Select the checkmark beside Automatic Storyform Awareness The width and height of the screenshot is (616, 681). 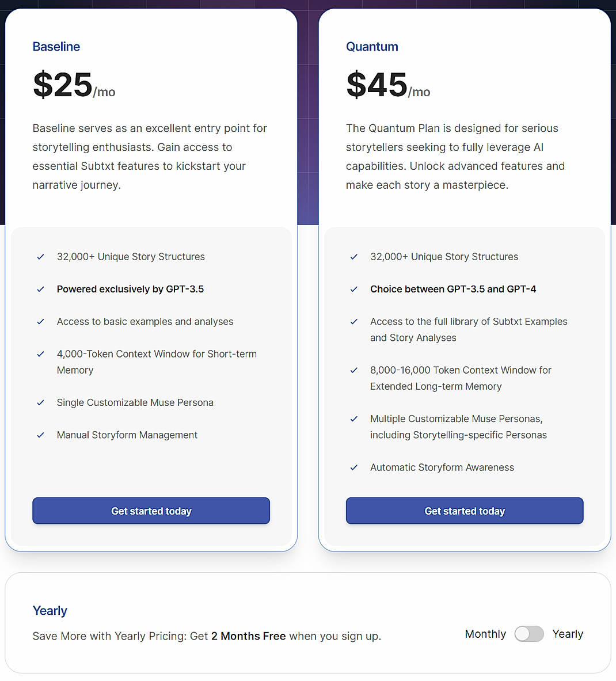[x=353, y=467]
